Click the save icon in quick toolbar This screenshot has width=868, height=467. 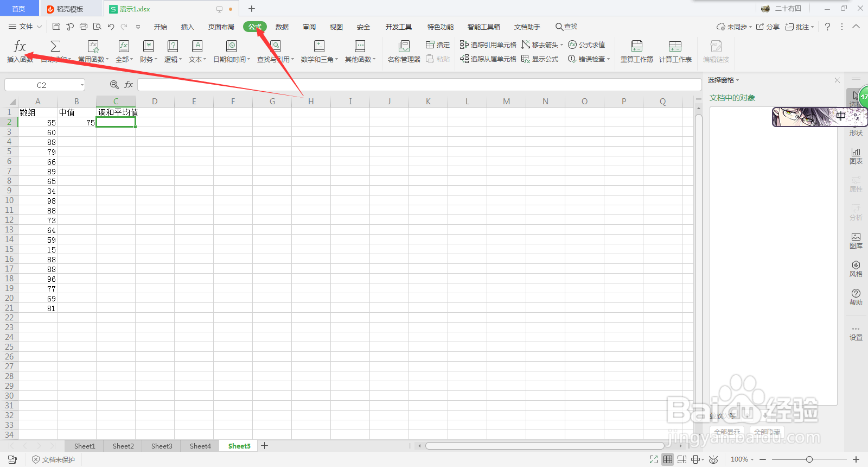56,27
